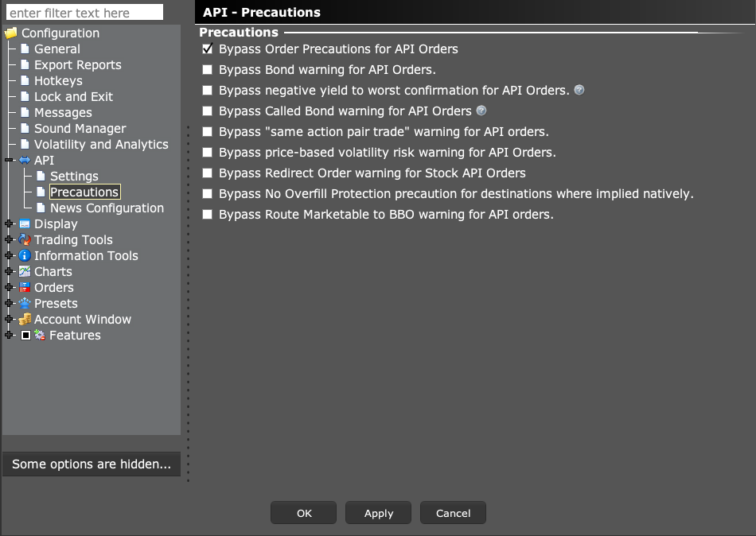This screenshot has height=536, width=756.
Task: Open help for negative yield to worst confirmation
Action: [x=579, y=90]
